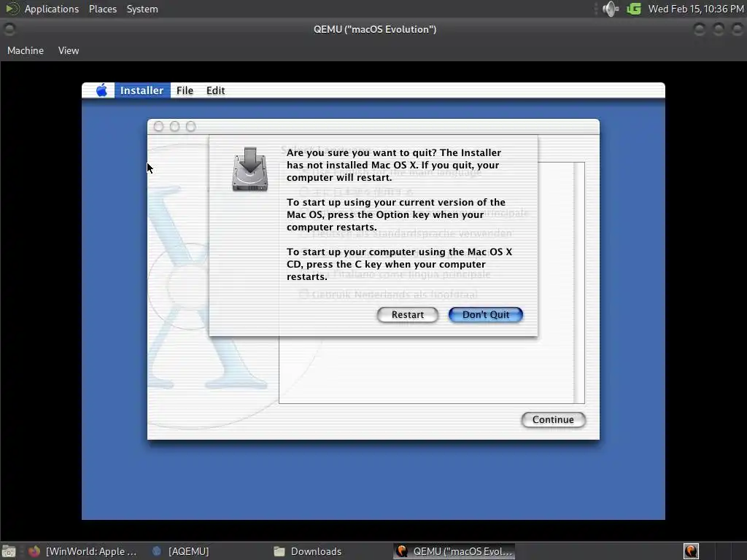Click the QEMU macOS Evol taskbar entry
This screenshot has height=560, width=747.
454,551
